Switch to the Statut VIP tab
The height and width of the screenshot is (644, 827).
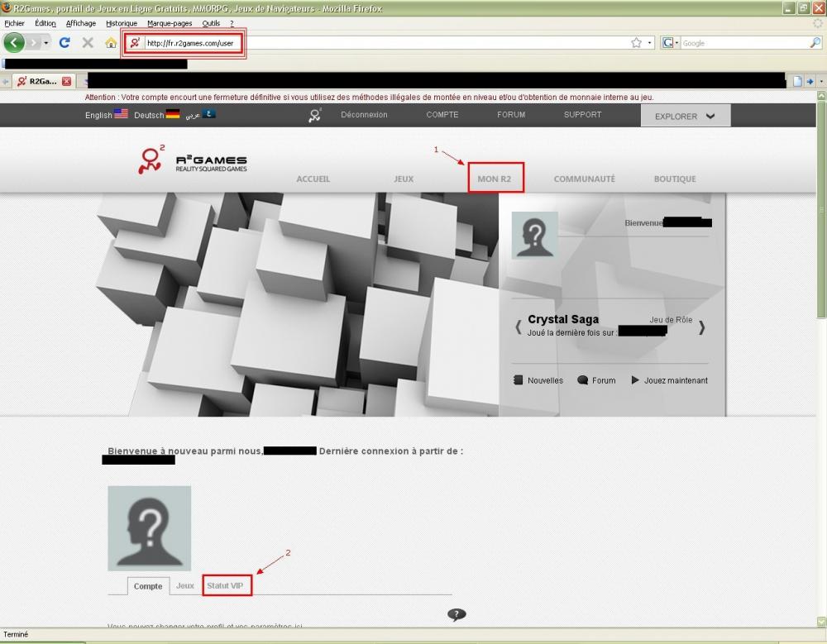pyautogui.click(x=226, y=585)
